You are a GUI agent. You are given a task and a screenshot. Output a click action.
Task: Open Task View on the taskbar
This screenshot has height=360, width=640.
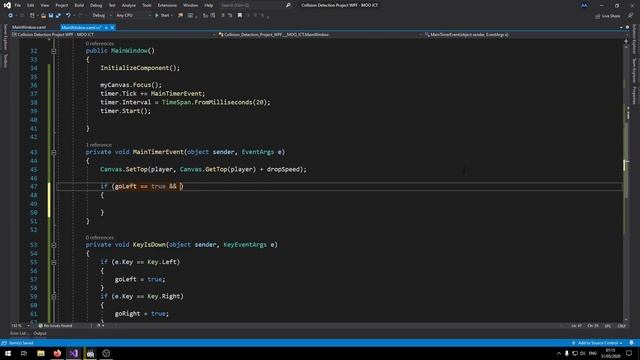pyautogui.click(x=24, y=353)
